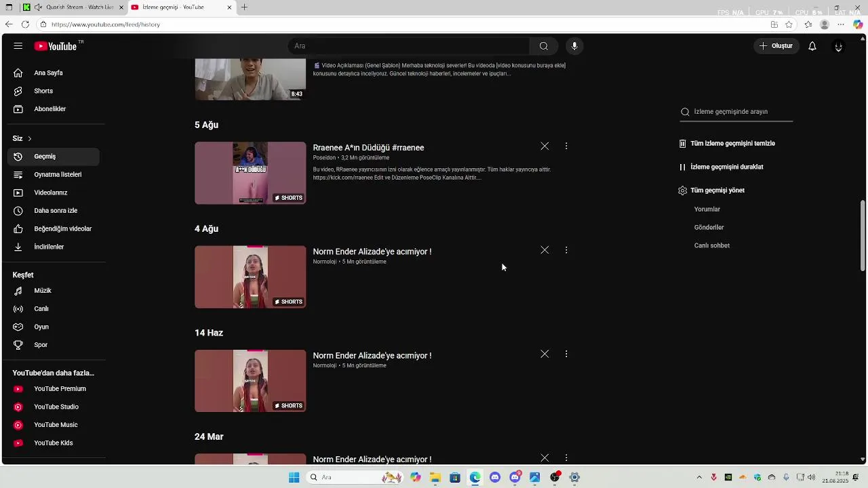Viewport: 868px width, 488px height.
Task: Close the İzleme geçmişi YouTube tab
Action: click(229, 7)
